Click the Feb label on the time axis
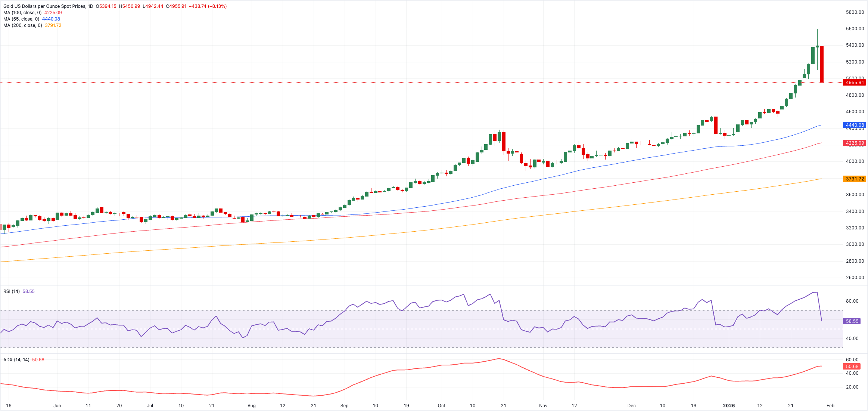 coord(830,406)
